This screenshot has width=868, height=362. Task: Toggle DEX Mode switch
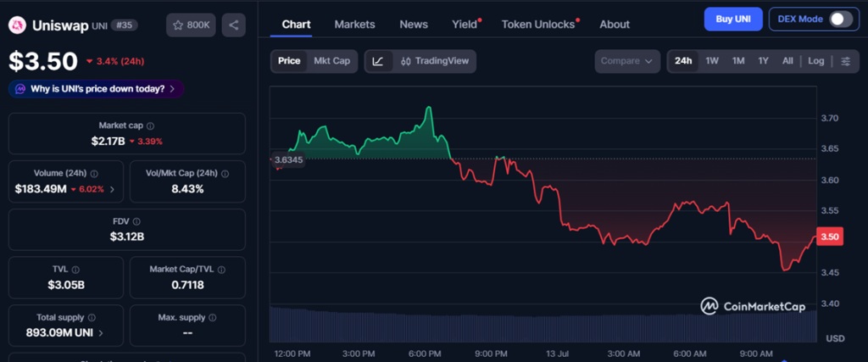(x=840, y=19)
